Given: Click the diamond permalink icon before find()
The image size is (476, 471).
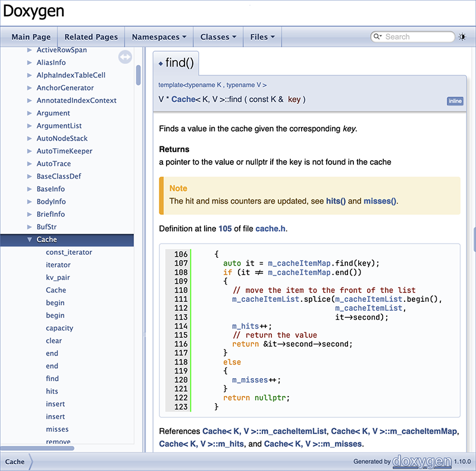Looking at the screenshot, I should tap(161, 63).
